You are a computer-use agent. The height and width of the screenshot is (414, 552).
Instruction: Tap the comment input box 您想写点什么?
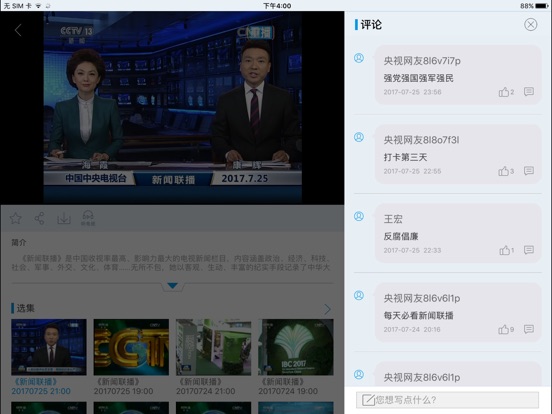click(x=447, y=400)
